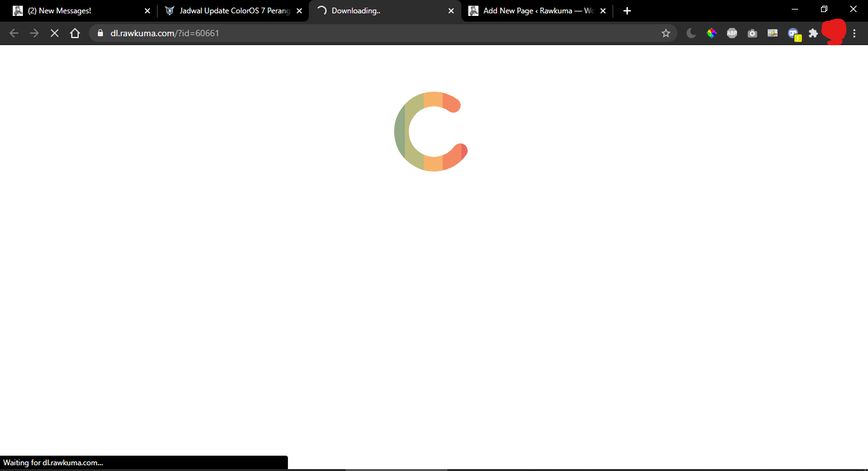Image resolution: width=868 pixels, height=471 pixels.
Task: View site security lock info
Action: click(100, 33)
